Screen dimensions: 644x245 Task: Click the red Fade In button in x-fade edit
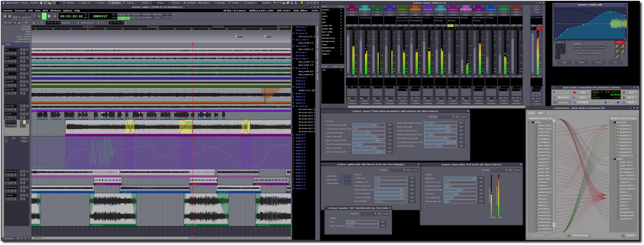pyautogui.click(x=620, y=42)
